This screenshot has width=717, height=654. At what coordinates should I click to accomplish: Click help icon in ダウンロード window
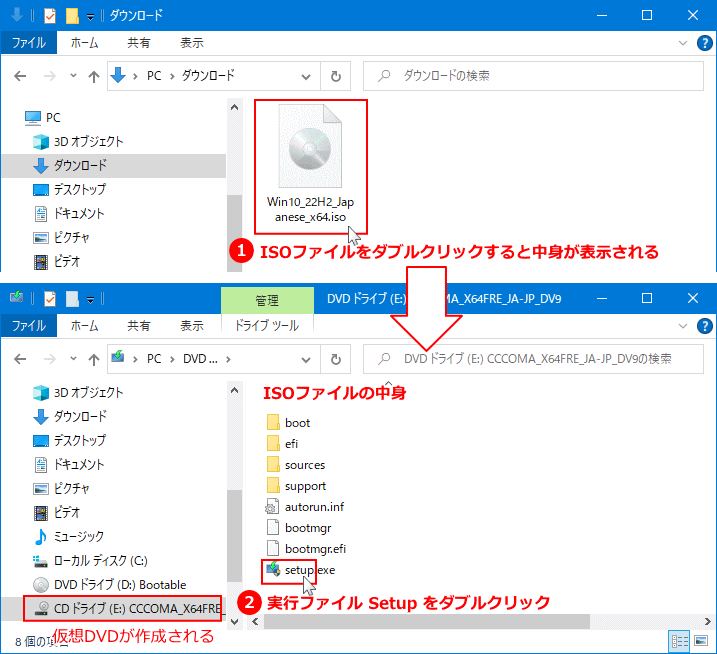pos(704,43)
